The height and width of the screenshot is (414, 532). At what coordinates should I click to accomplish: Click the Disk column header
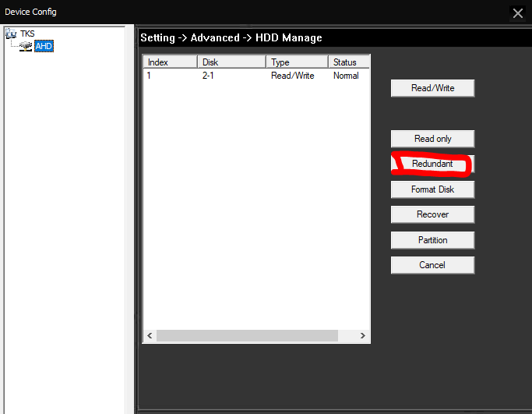pos(231,62)
